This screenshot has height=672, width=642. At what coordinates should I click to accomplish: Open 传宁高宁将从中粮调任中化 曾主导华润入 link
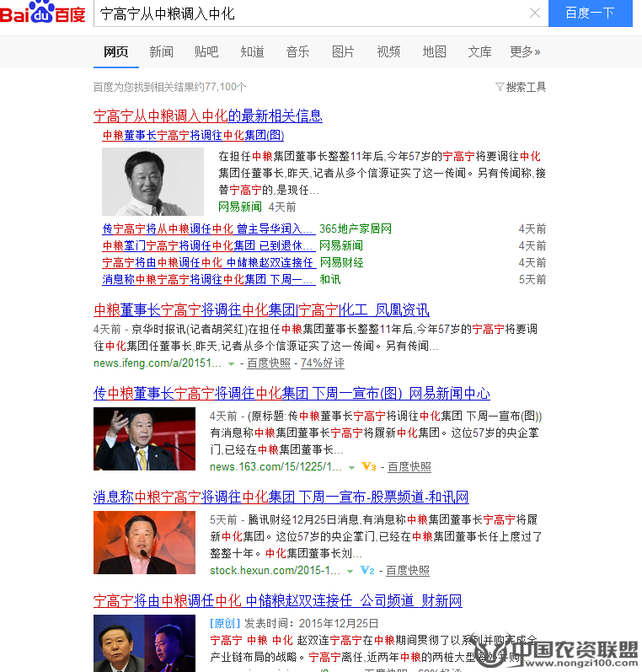pyautogui.click(x=209, y=228)
